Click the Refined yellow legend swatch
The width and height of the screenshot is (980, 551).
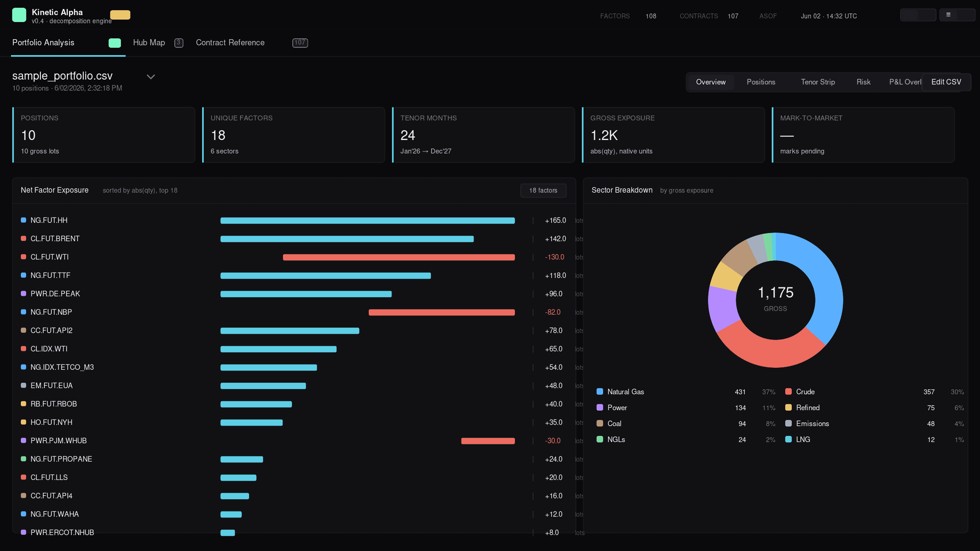click(788, 407)
